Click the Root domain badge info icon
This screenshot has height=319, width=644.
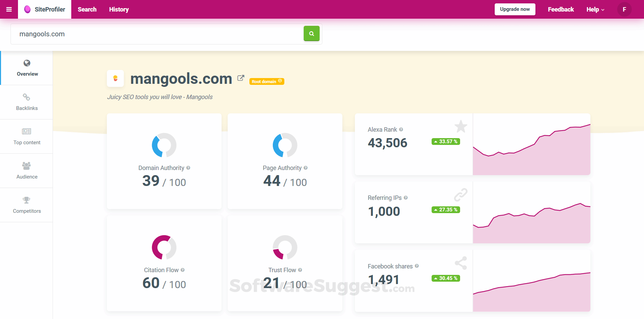(x=280, y=81)
